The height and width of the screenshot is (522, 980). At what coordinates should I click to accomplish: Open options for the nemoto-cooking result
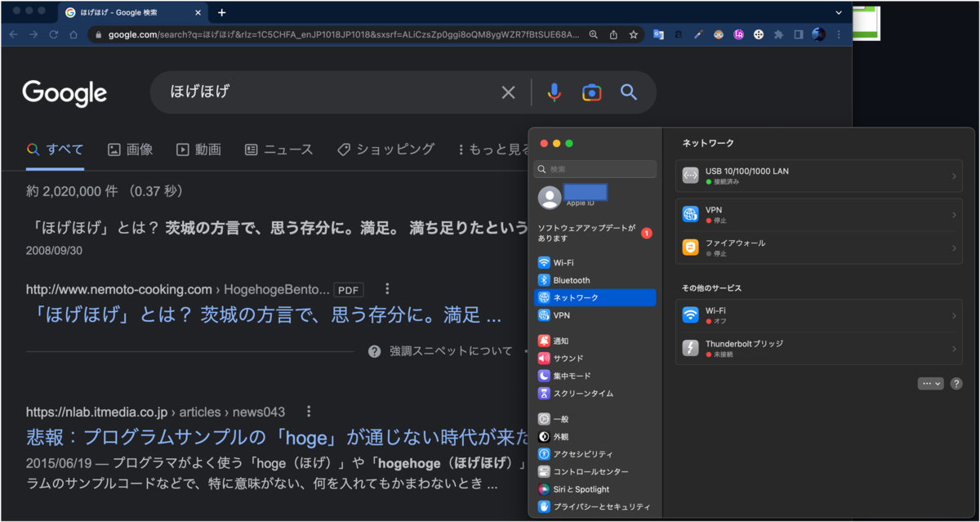[x=387, y=288]
